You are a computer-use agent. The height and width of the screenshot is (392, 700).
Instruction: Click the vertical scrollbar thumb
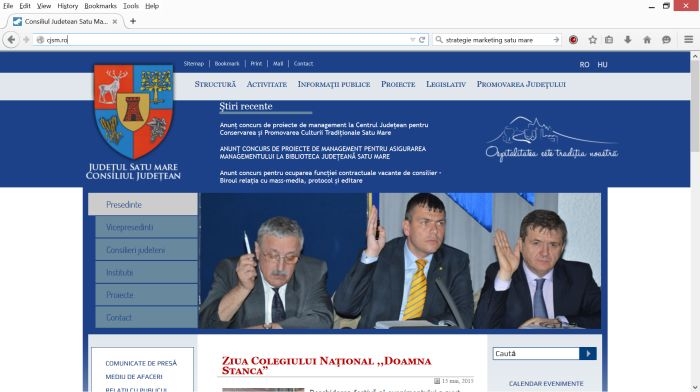(695, 107)
